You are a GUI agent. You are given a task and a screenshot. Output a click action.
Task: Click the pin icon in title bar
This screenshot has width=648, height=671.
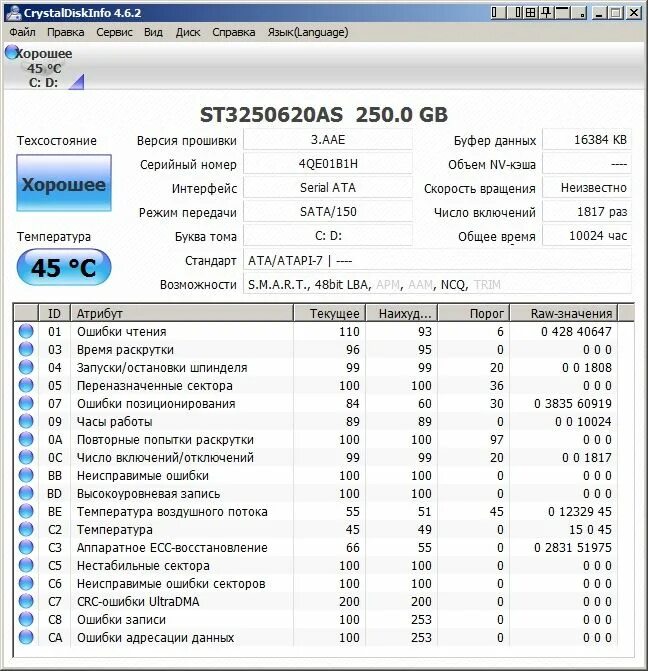pos(546,12)
